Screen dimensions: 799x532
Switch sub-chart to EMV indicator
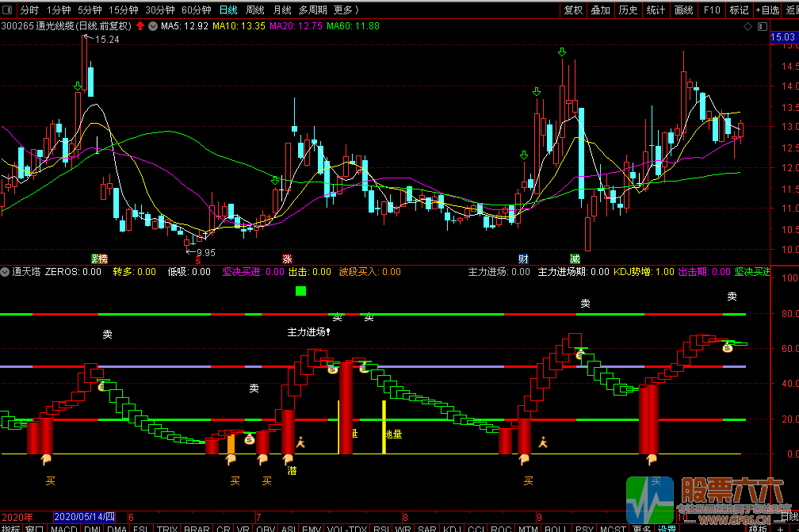pos(312,528)
